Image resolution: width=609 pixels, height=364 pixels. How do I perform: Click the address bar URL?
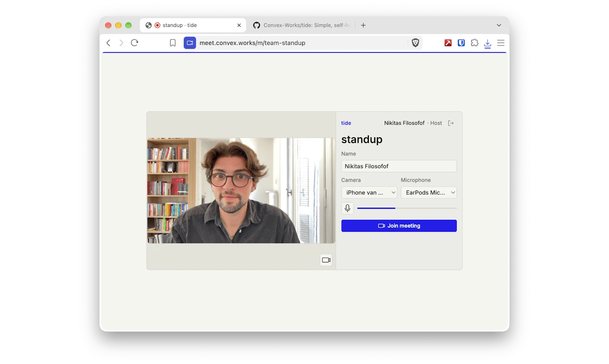click(x=252, y=43)
